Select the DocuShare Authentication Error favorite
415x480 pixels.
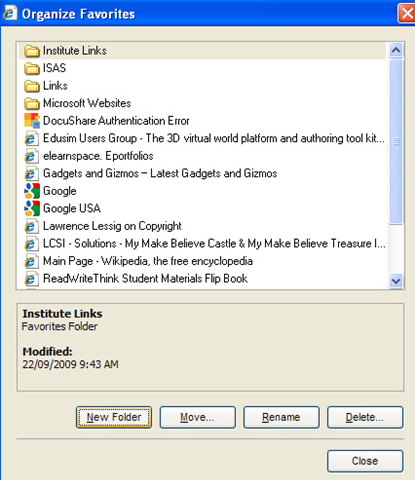[x=116, y=121]
